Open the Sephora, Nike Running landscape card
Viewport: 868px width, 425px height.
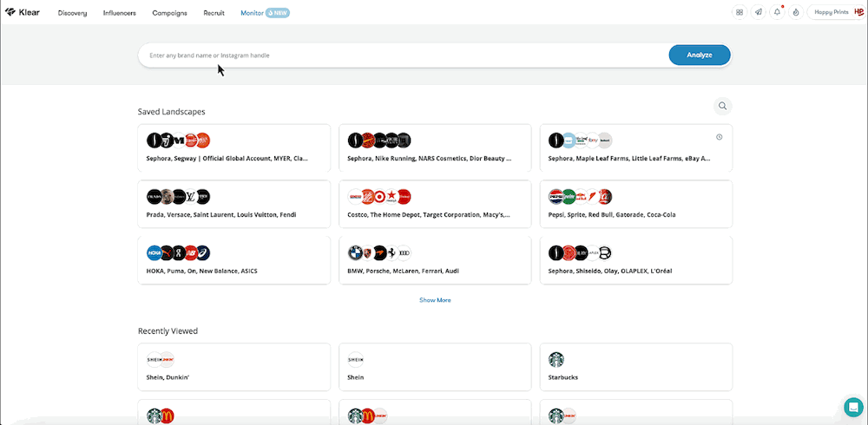click(x=435, y=147)
